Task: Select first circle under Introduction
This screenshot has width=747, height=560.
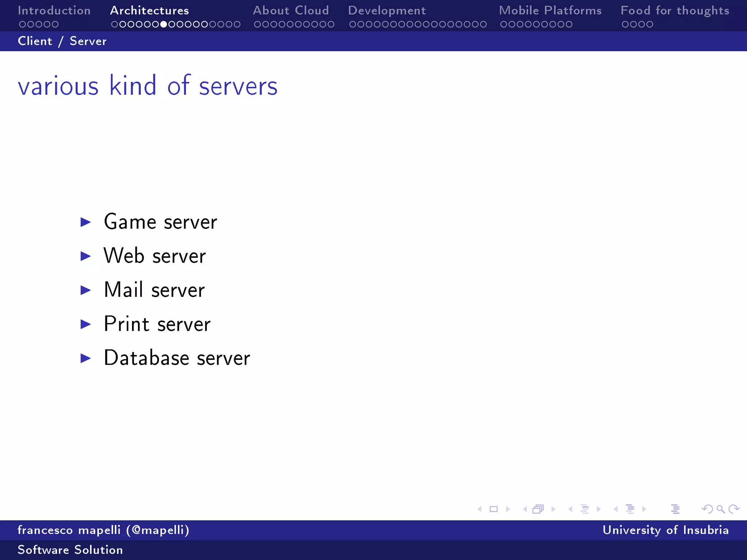Action: (23, 24)
